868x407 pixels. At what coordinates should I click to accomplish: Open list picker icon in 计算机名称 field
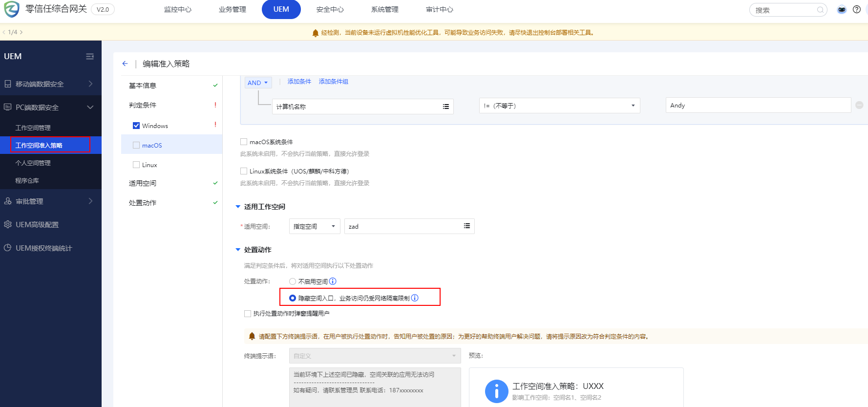[445, 107]
